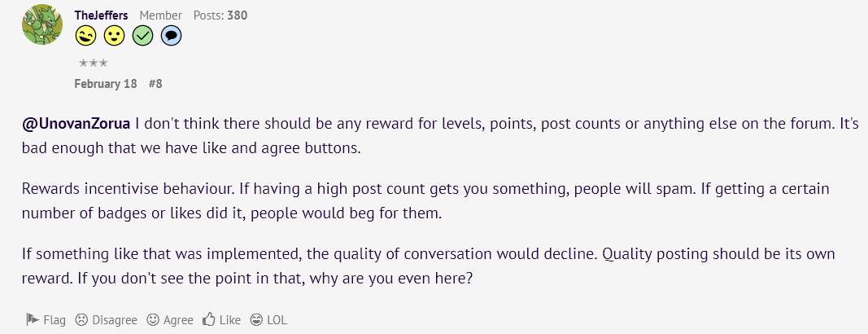This screenshot has height=334, width=868.
Task: React with the Agree label
Action: click(x=178, y=320)
